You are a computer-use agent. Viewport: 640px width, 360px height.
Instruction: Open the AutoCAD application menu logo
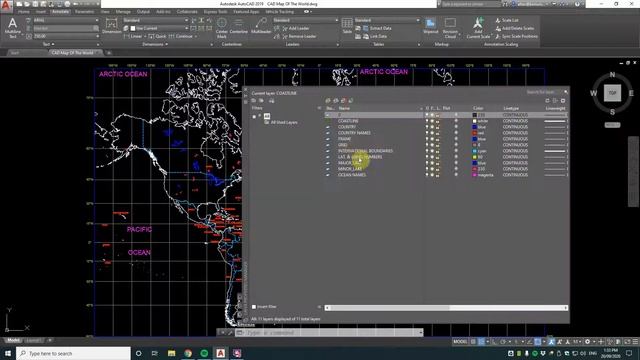pyautogui.click(x=6, y=5)
